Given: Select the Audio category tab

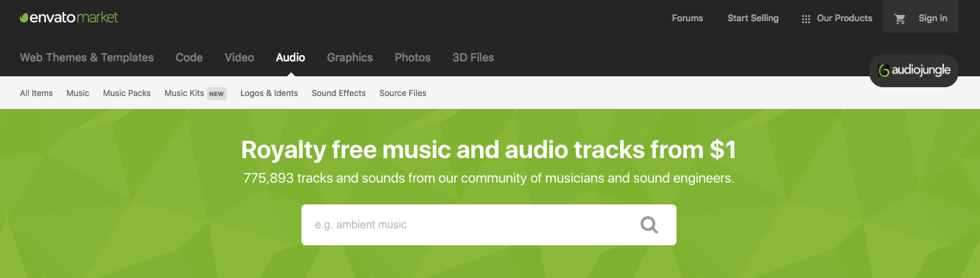Looking at the screenshot, I should [291, 57].
